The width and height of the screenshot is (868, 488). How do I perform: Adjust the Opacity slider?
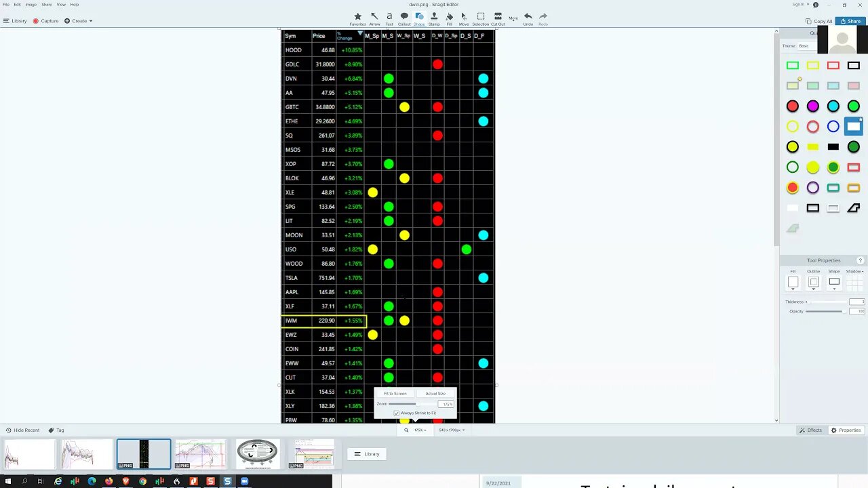826,311
